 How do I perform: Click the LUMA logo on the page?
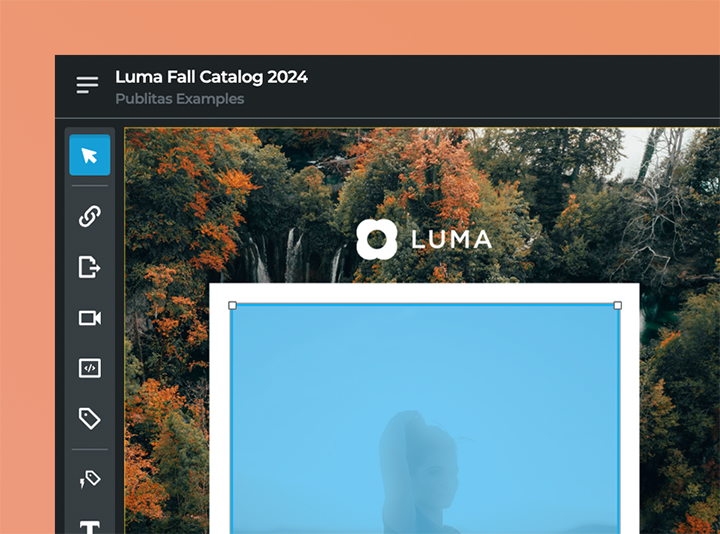pyautogui.click(x=424, y=239)
